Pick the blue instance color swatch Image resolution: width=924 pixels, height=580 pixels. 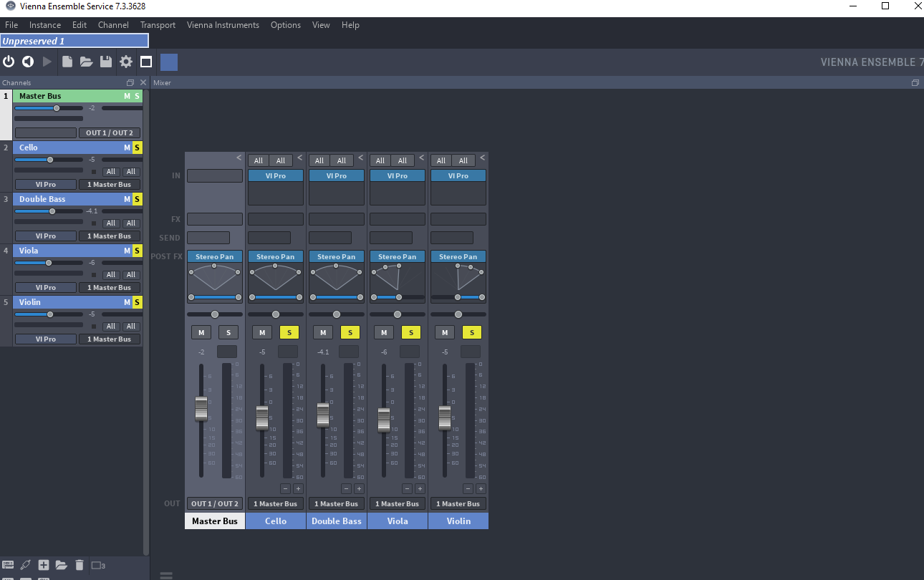[169, 62]
